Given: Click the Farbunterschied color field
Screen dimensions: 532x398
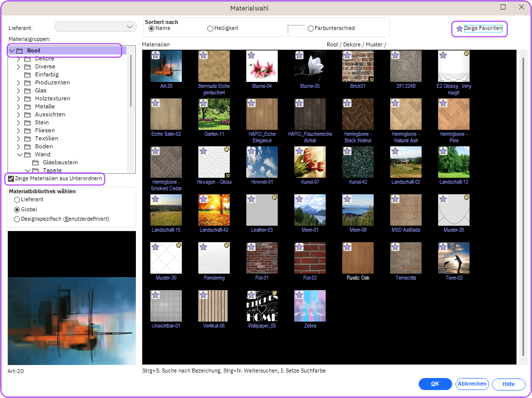Looking at the screenshot, I should coord(296,29).
